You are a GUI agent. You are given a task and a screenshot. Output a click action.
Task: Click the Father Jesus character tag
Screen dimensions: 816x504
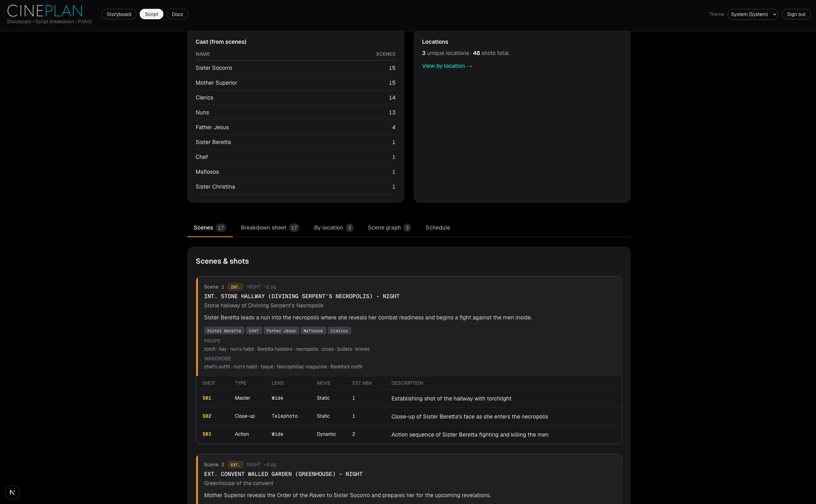[281, 331]
